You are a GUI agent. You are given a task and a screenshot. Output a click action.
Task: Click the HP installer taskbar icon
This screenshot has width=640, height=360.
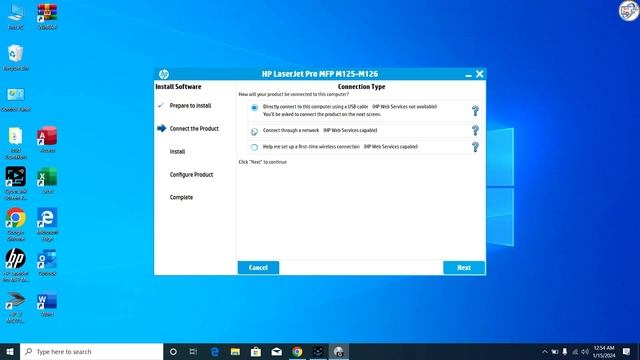coord(338,352)
